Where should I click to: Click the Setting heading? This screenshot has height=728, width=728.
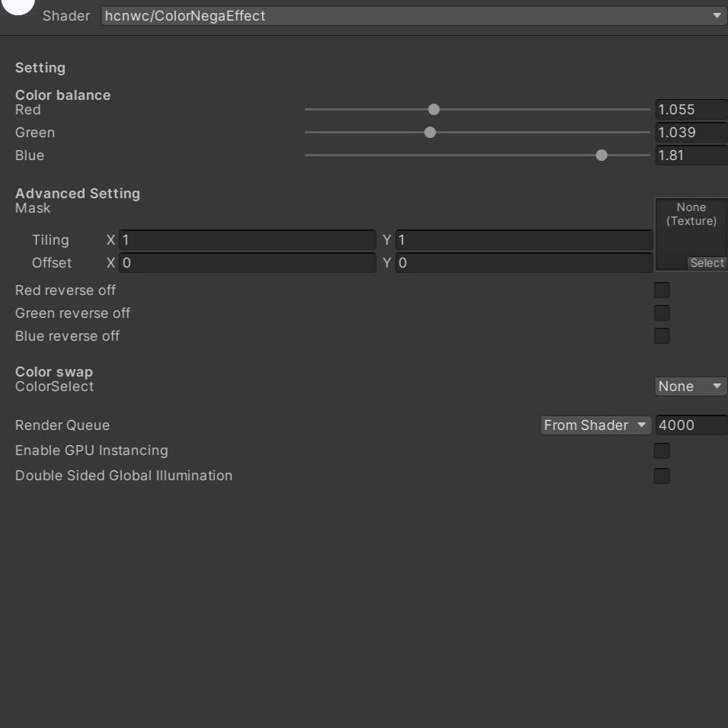(40, 68)
